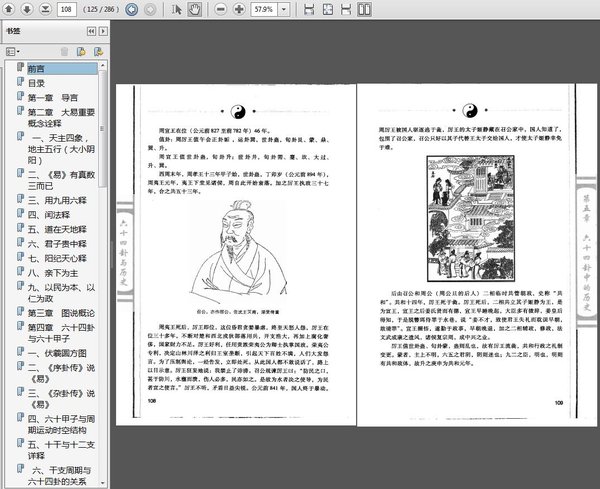Open bookmark 四、六十甲子与周期运动时空结构
This screenshot has width=600, height=489.
pyautogui.click(x=61, y=424)
